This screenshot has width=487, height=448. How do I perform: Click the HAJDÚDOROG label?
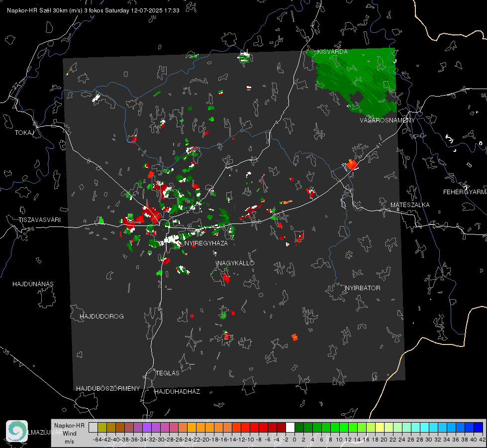101,317
